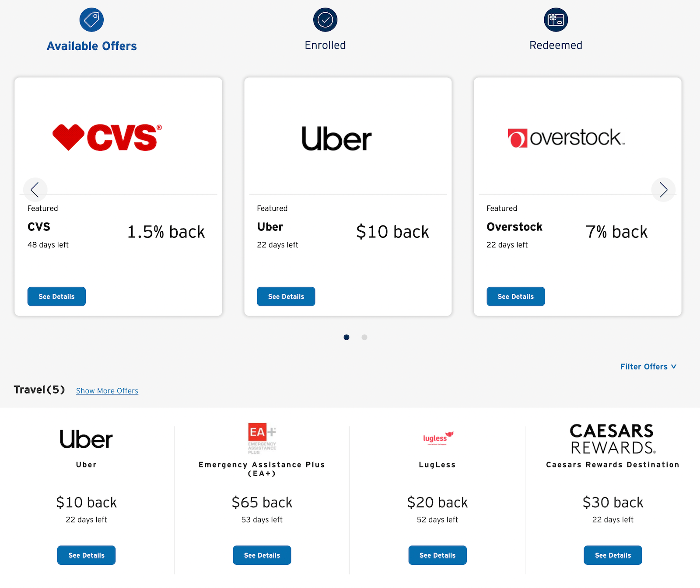Select the second carousel page dot
This screenshot has height=588, width=700.
point(364,337)
